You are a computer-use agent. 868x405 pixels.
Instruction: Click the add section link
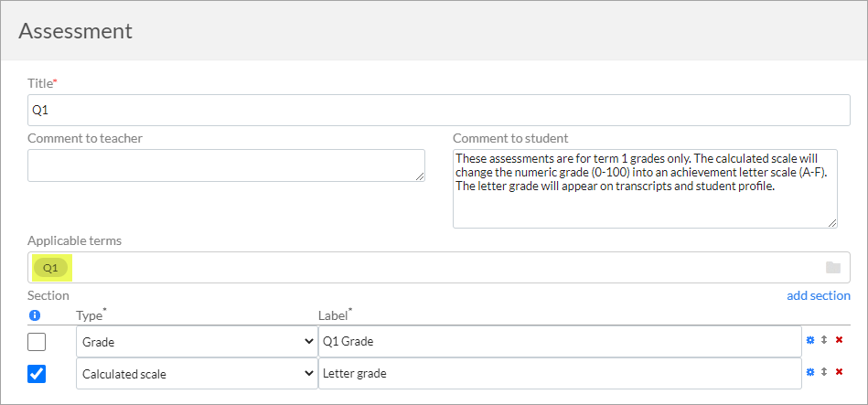(819, 296)
